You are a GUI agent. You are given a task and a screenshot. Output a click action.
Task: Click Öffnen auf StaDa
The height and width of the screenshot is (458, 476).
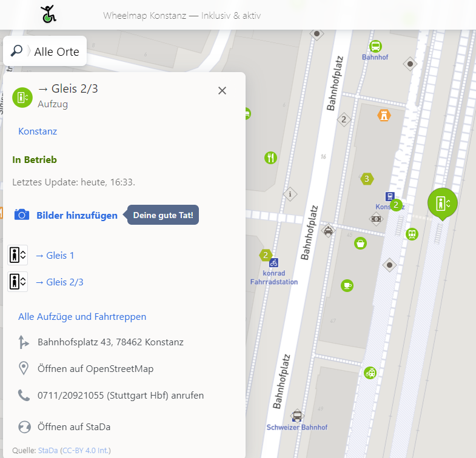pyautogui.click(x=73, y=427)
